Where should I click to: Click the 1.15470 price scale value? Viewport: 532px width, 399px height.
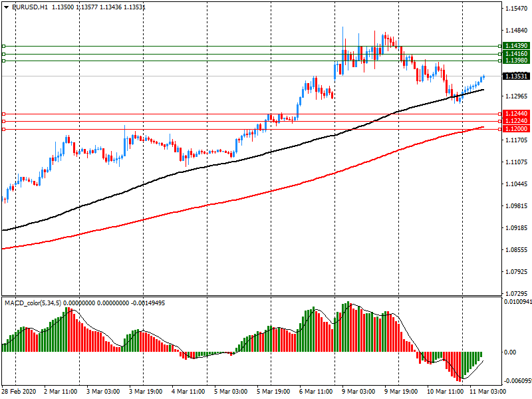[517, 9]
